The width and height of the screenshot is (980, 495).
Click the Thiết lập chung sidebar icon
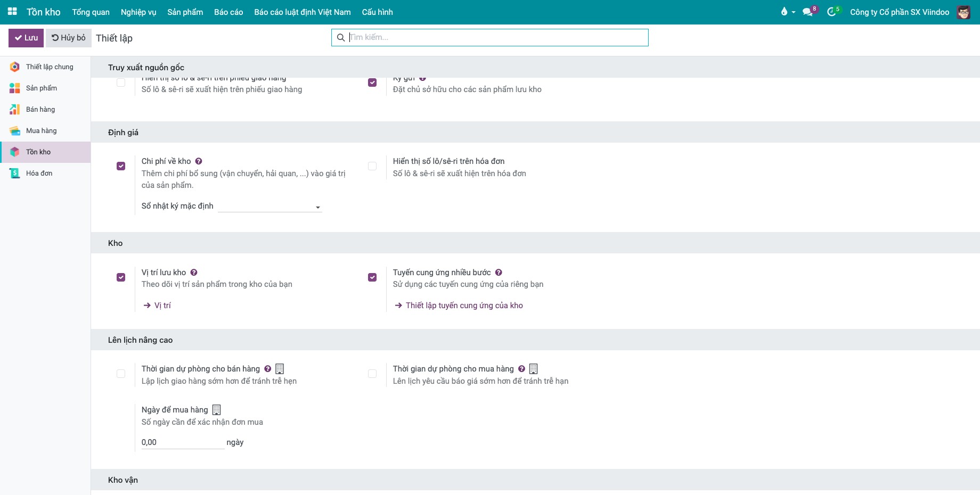pyautogui.click(x=15, y=67)
